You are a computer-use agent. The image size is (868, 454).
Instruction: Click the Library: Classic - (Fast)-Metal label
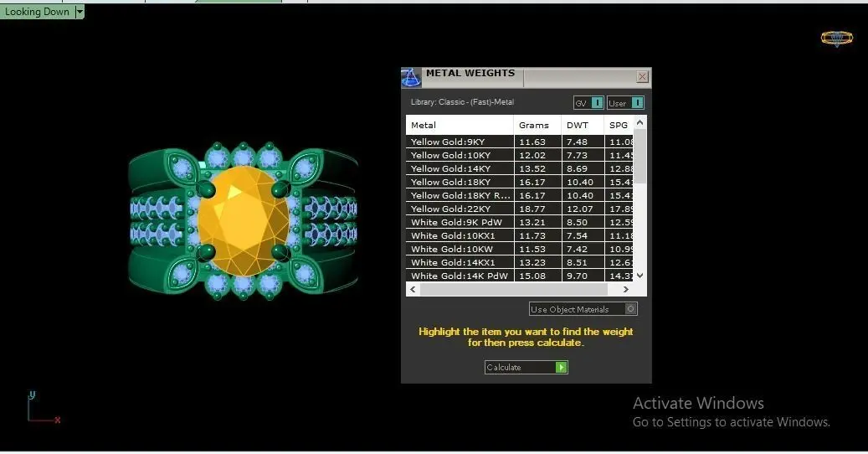[x=462, y=102]
